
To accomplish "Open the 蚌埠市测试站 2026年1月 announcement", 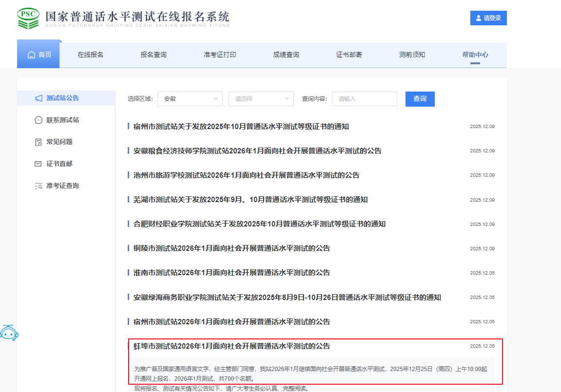I will coord(232,346).
